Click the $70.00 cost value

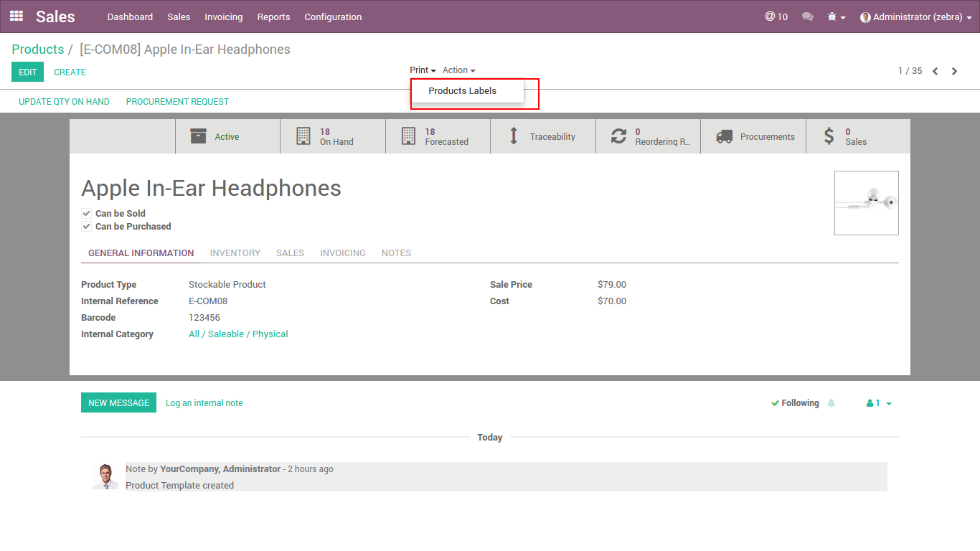click(x=612, y=301)
